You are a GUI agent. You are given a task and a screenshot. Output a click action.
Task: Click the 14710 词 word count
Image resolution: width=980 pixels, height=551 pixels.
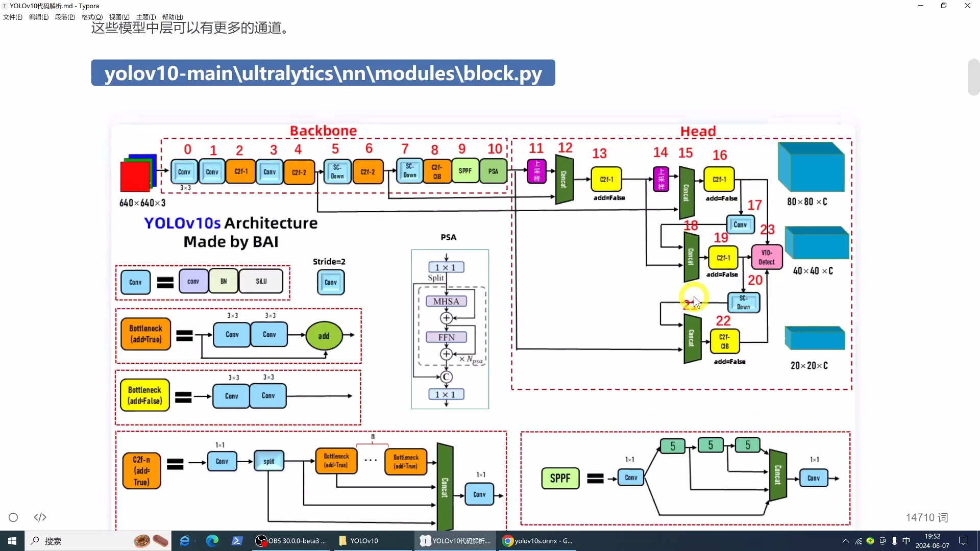pos(926,517)
